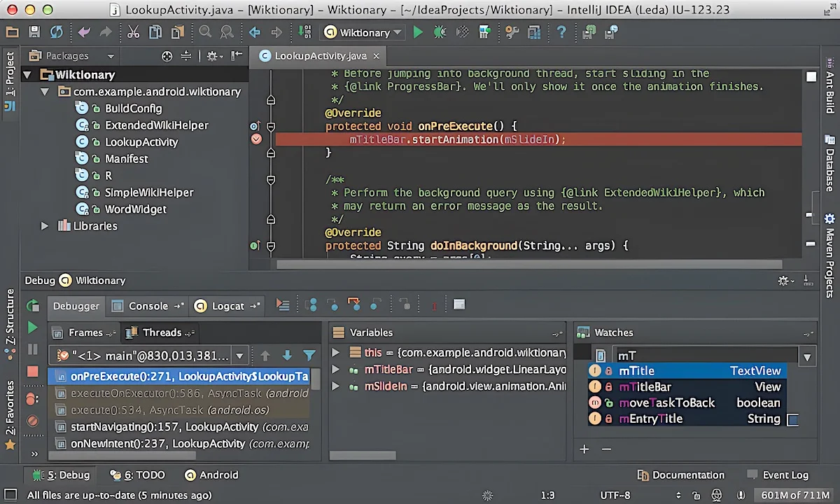The image size is (840, 504).
Task: Start debugging with green bug icon
Action: pos(440,32)
